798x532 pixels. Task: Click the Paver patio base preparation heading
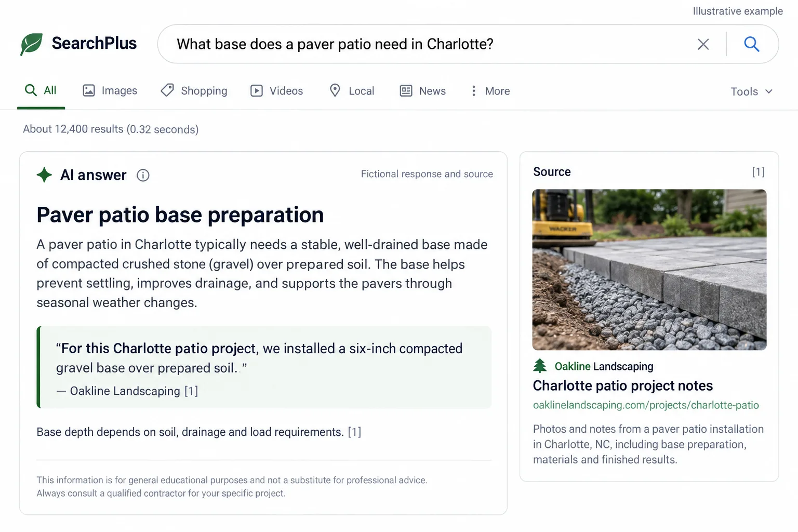[180, 215]
